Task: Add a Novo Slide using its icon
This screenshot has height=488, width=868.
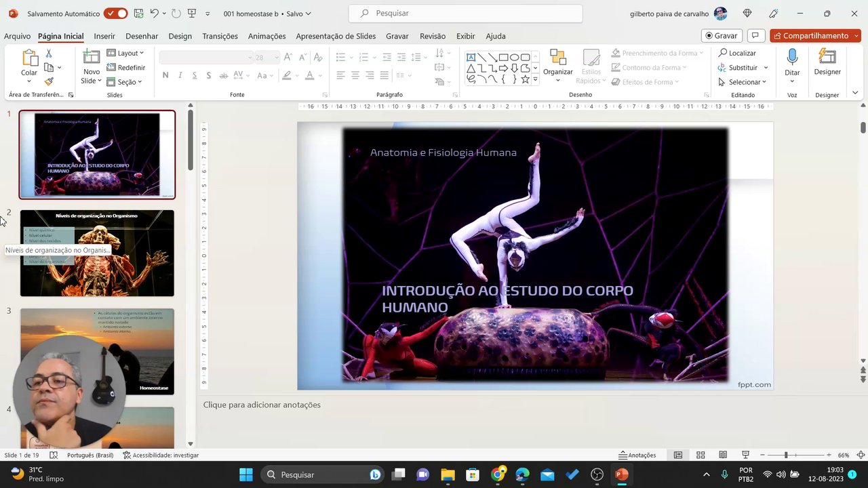Action: pos(92,57)
